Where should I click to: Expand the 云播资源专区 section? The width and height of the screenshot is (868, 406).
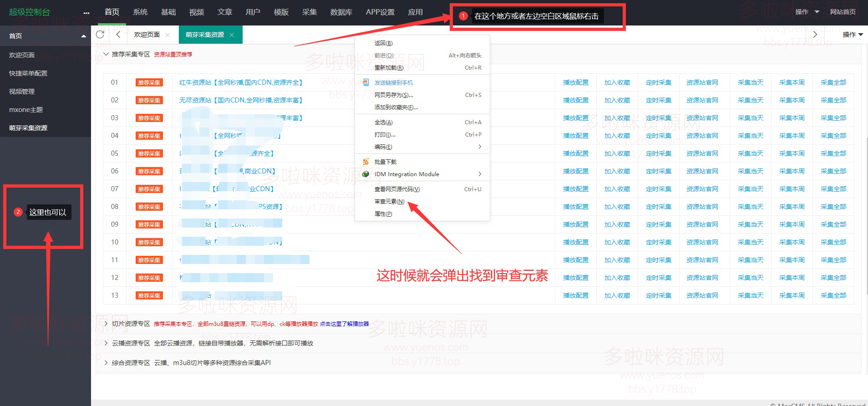[x=106, y=343]
